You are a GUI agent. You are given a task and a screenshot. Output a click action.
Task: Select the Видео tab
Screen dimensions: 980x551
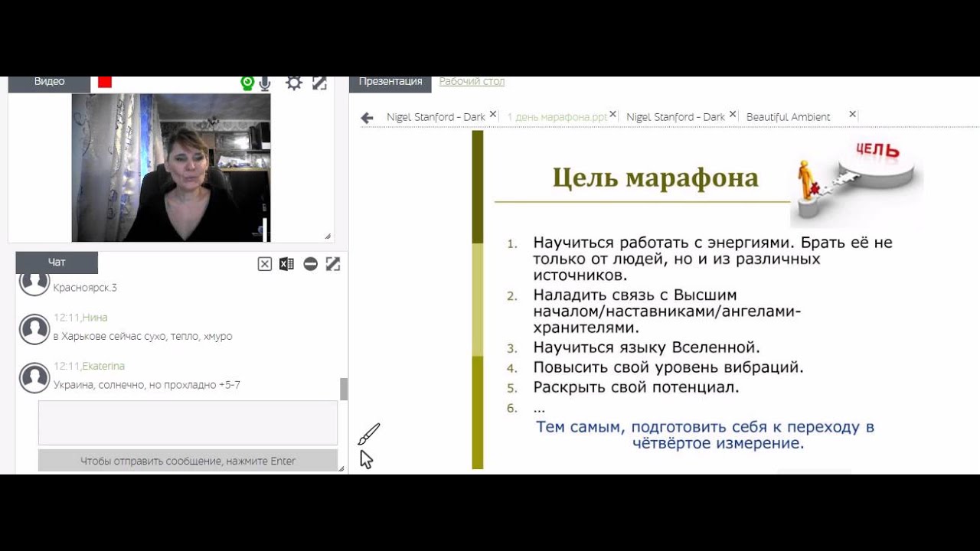(49, 83)
